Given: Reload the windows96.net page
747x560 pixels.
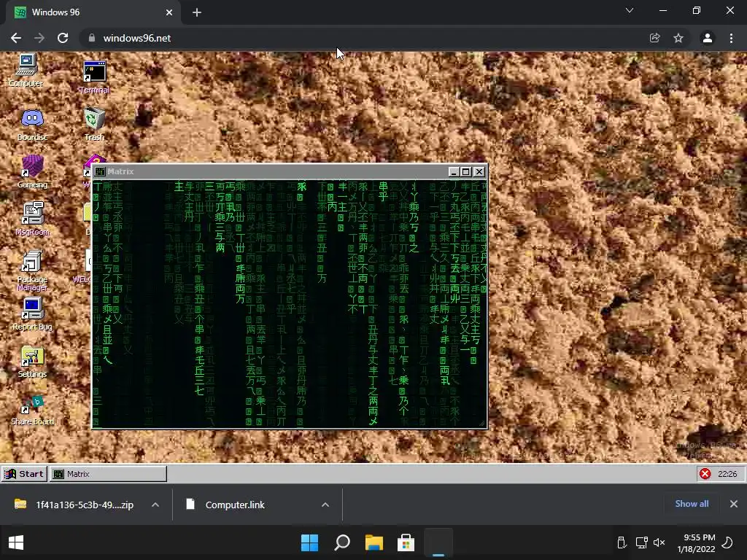Looking at the screenshot, I should (x=63, y=38).
